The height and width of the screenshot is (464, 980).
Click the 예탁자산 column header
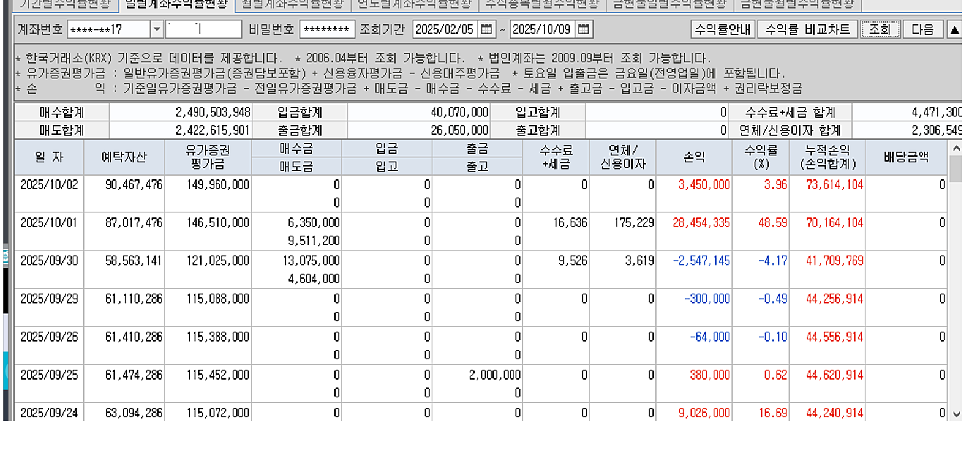pyautogui.click(x=124, y=157)
